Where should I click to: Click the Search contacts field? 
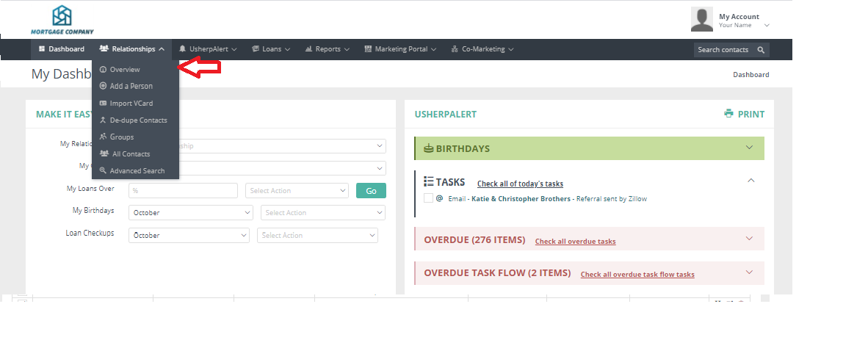tap(723, 50)
